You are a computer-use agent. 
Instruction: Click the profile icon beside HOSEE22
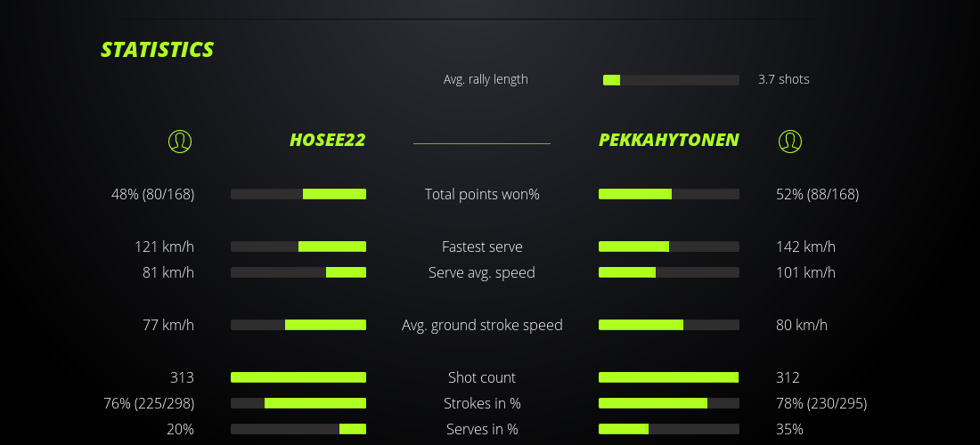pos(180,141)
